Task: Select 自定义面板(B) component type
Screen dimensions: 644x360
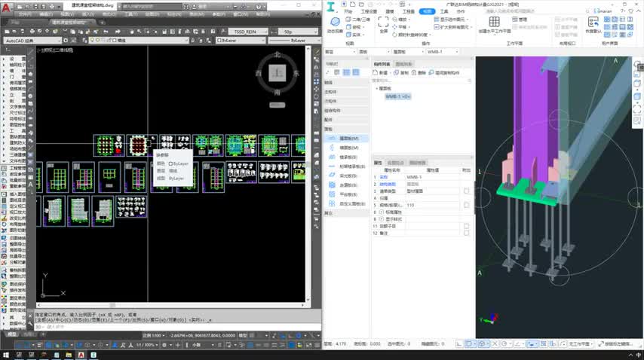Action: pos(352,203)
